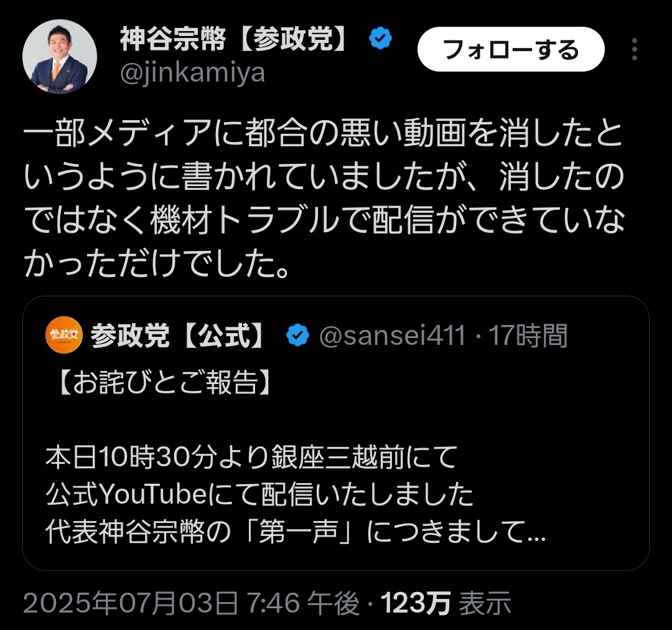The image size is (672, 630).
Task: Click the 17時間 timestamp on quoted post
Action: pyautogui.click(x=528, y=337)
